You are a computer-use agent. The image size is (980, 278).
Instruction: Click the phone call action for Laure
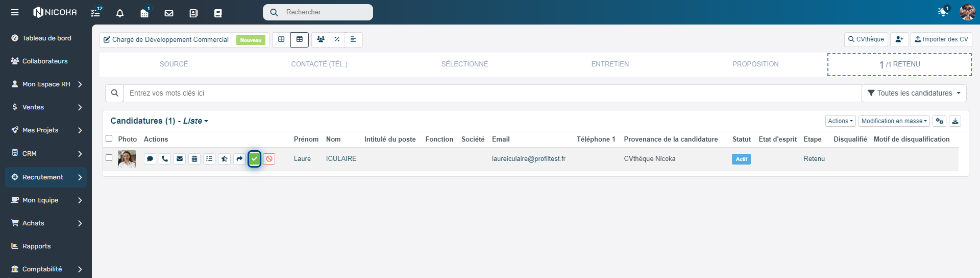(165, 159)
